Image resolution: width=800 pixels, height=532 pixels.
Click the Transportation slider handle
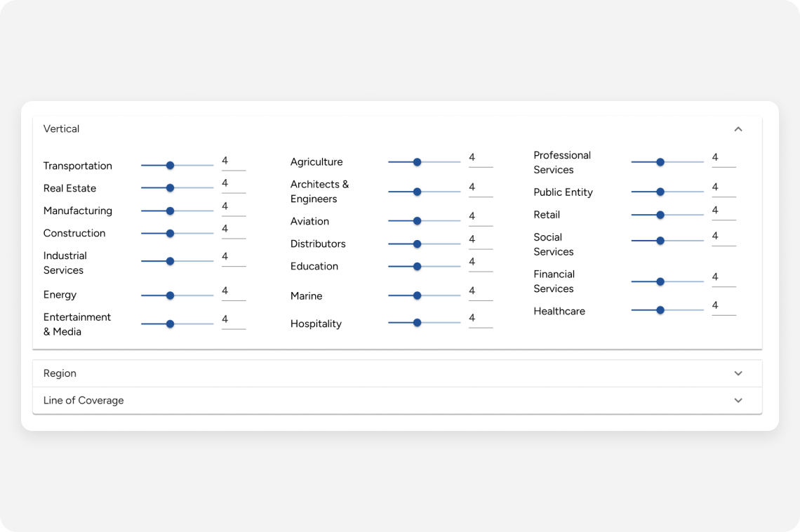[x=171, y=165]
